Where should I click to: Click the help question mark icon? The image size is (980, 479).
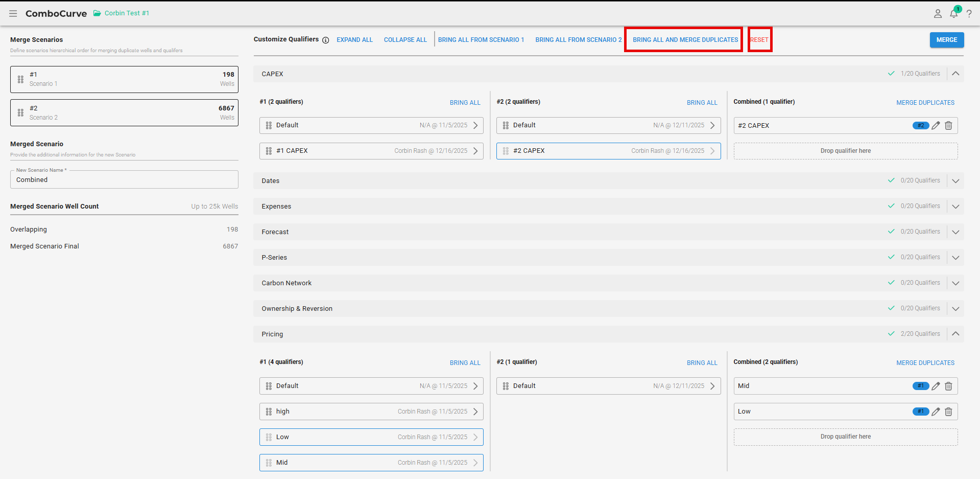[969, 14]
